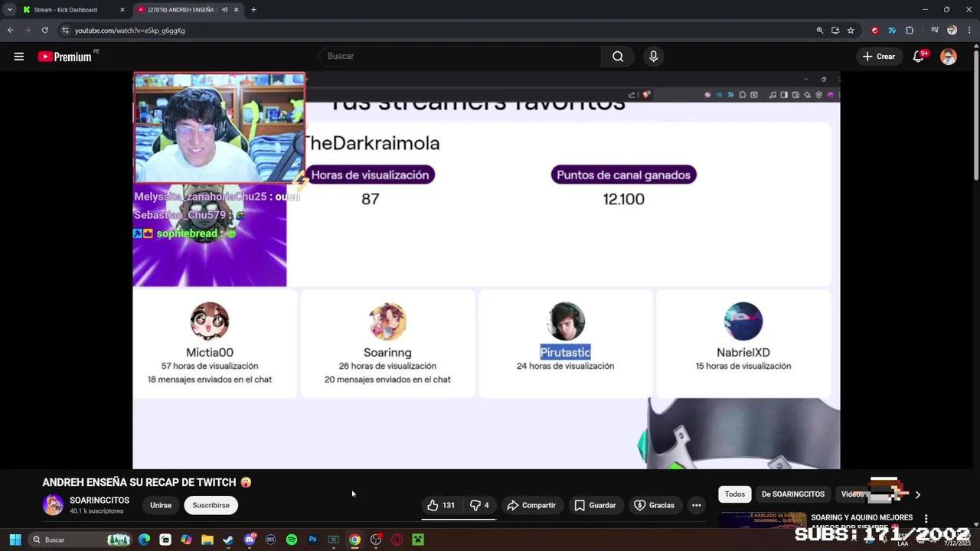Click the Unirse button
Viewport: 980px width, 551px height.
161,505
